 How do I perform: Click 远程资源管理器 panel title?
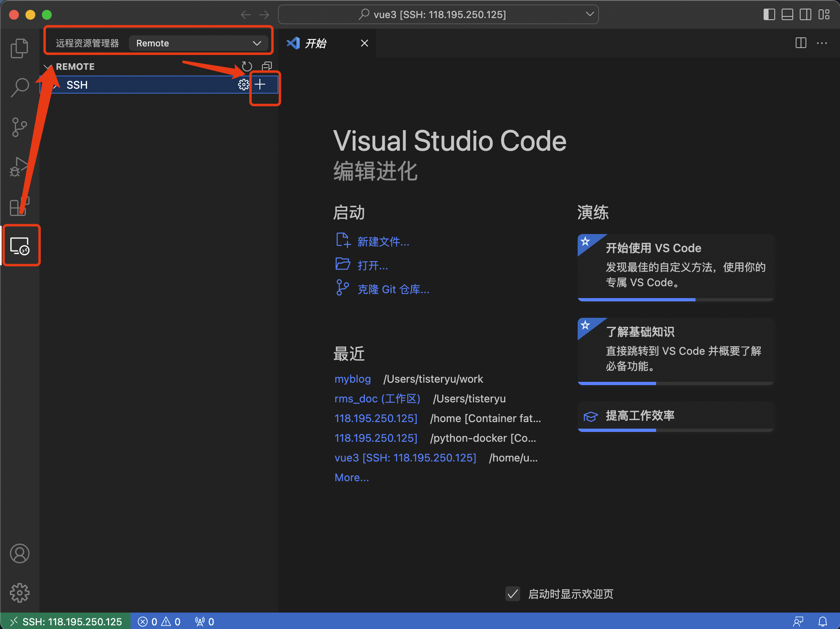87,43
